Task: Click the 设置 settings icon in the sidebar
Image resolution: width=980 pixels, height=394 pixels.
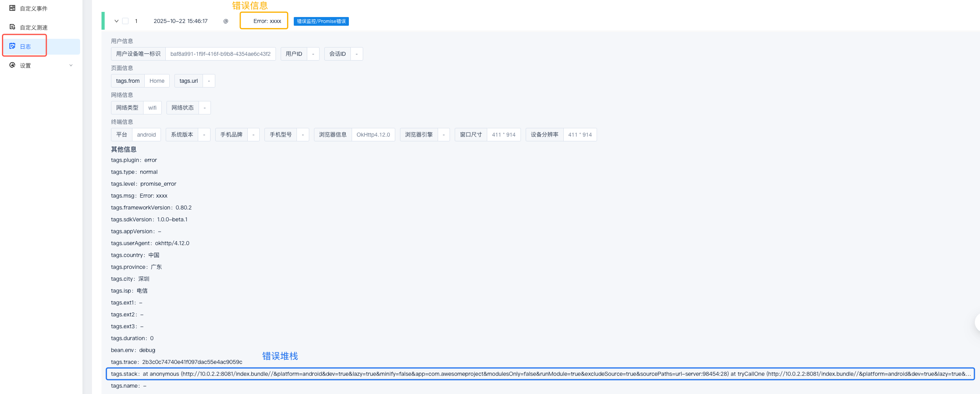Action: click(x=12, y=65)
